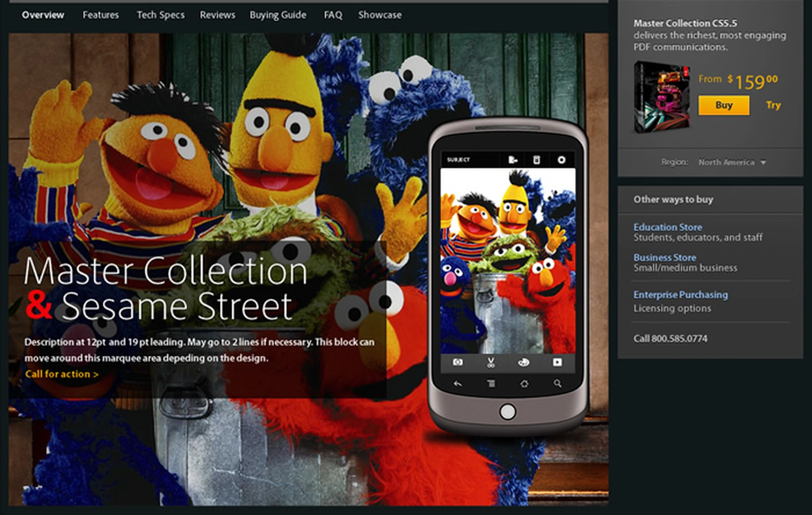
Task: Tap the Sesame Street photo on phone screen
Action: coord(508,261)
